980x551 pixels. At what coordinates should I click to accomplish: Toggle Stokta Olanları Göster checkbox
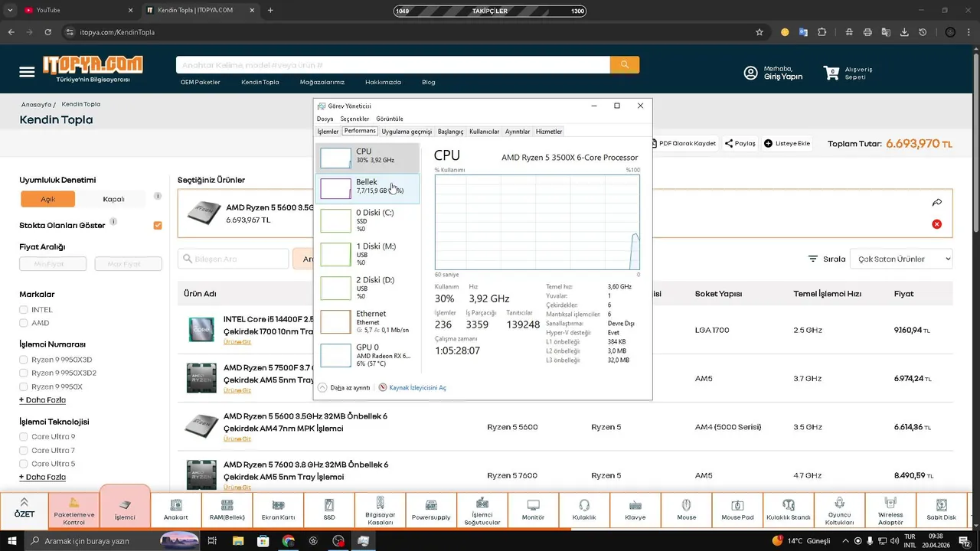pyautogui.click(x=158, y=225)
